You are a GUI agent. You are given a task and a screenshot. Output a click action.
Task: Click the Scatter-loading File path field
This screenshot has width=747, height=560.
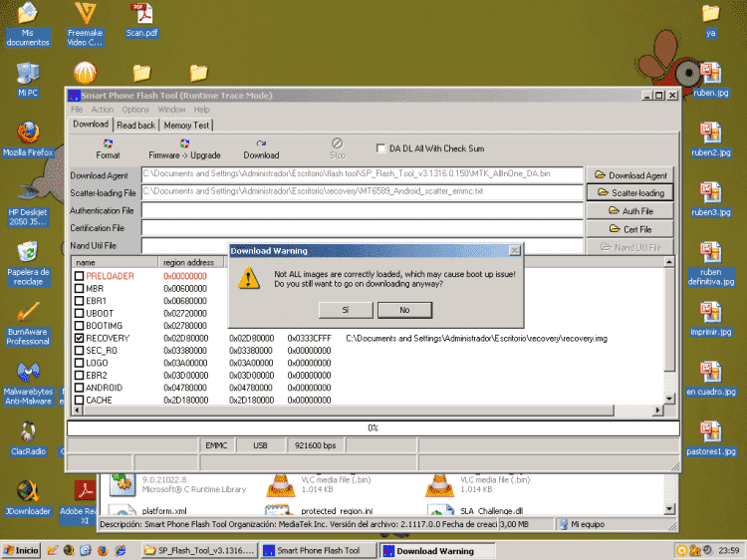[363, 192]
